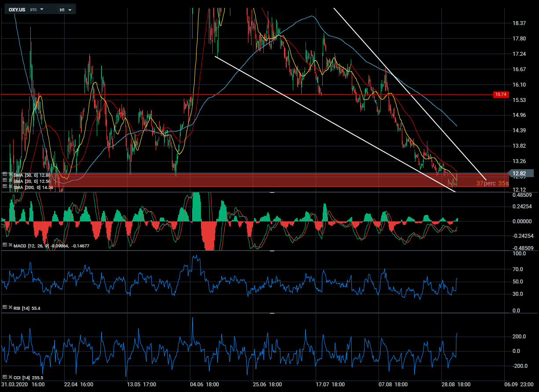
Task: Remove the MACD indicator with X icon
Action: [x=10, y=245]
